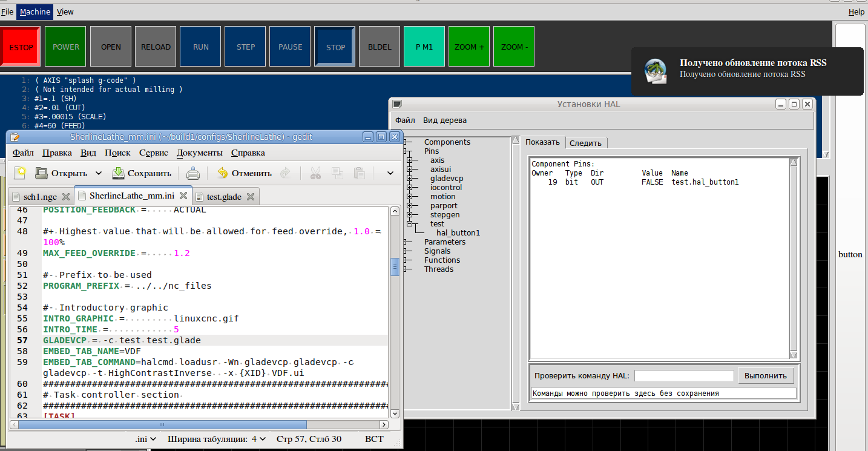The width and height of the screenshot is (868, 451).
Task: Click the Cut scissors icon in gedit
Action: (315, 173)
